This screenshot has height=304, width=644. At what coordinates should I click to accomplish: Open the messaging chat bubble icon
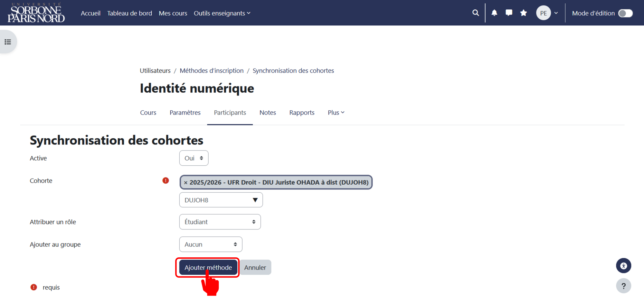click(x=509, y=13)
